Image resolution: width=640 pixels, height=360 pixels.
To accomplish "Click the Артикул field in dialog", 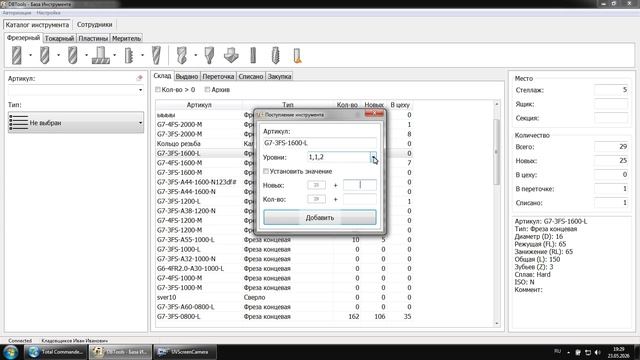I will pyautogui.click(x=320, y=143).
